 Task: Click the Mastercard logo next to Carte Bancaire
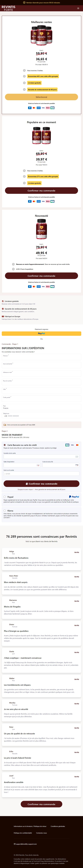pos(77,445)
